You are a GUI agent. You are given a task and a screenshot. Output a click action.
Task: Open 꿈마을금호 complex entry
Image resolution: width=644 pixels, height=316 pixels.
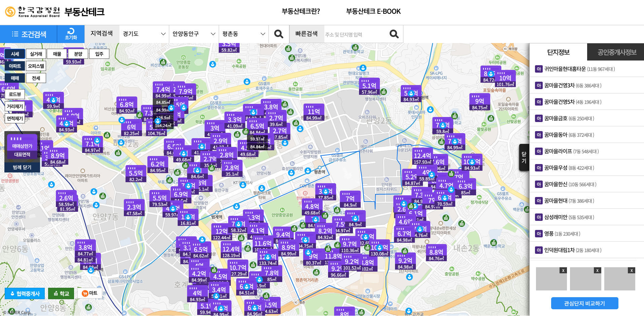tap(587, 118)
